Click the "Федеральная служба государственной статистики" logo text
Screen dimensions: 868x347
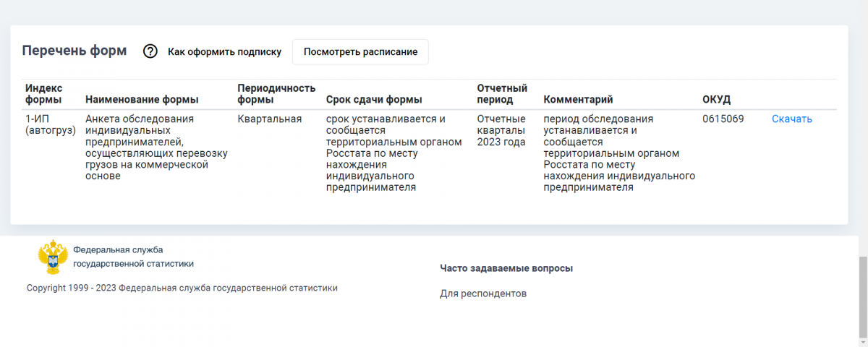coord(133,257)
